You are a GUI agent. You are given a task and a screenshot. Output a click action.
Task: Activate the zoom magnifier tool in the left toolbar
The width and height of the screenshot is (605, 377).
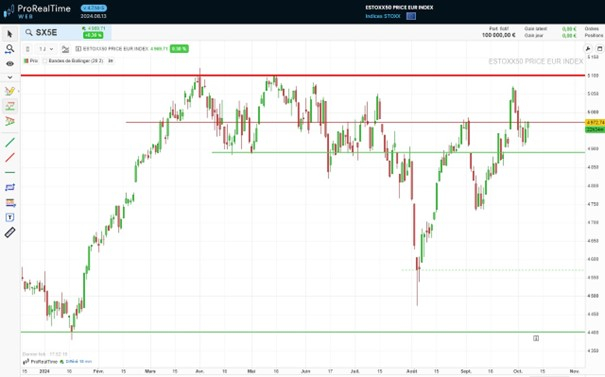[x=10, y=49]
